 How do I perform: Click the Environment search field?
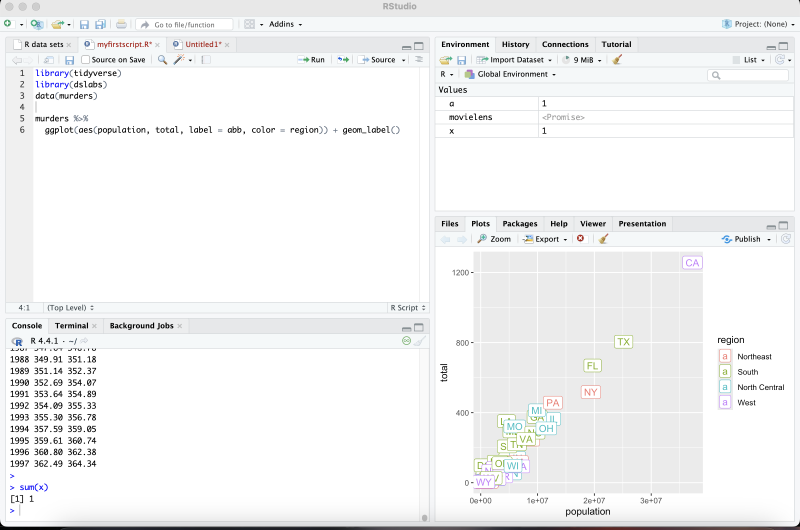tap(748, 75)
